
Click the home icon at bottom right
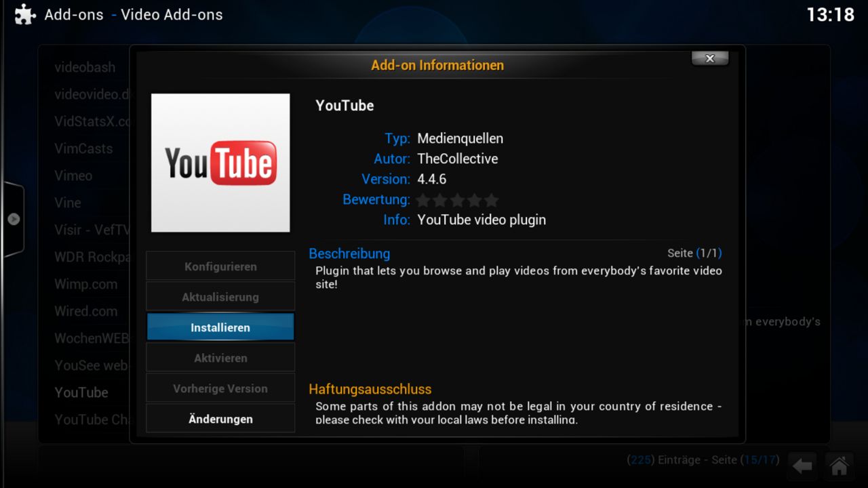coord(839,466)
